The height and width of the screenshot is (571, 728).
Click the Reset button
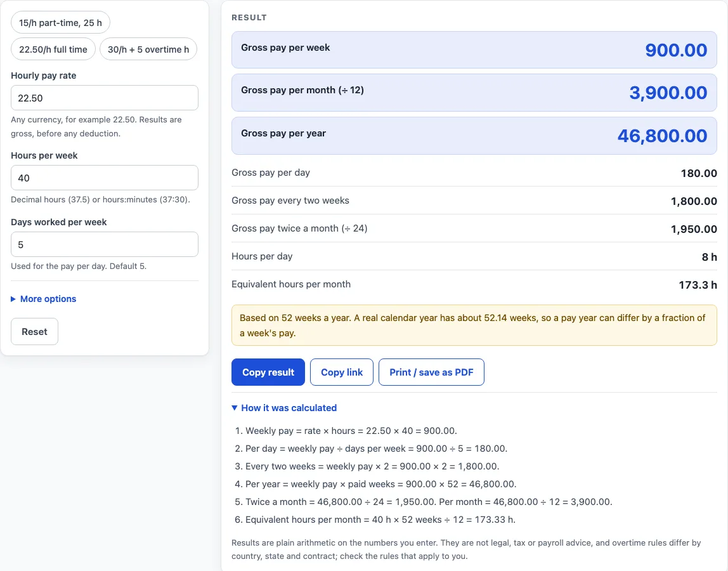click(34, 331)
